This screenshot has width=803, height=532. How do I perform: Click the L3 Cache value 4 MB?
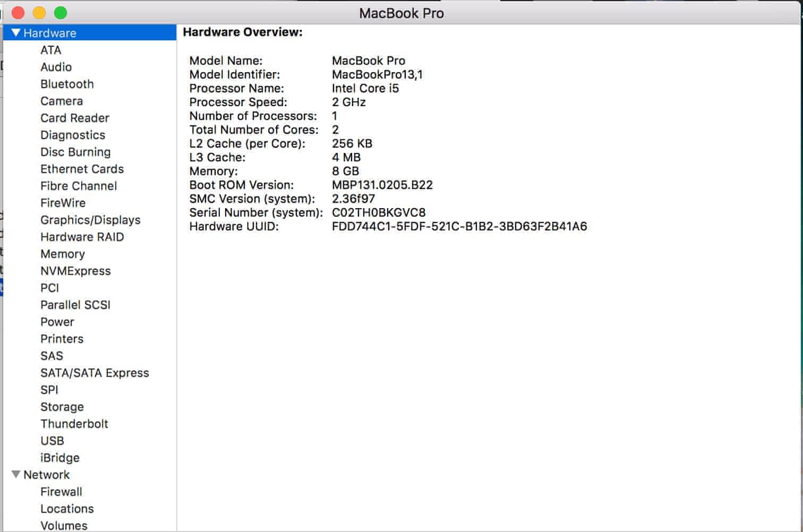(346, 157)
